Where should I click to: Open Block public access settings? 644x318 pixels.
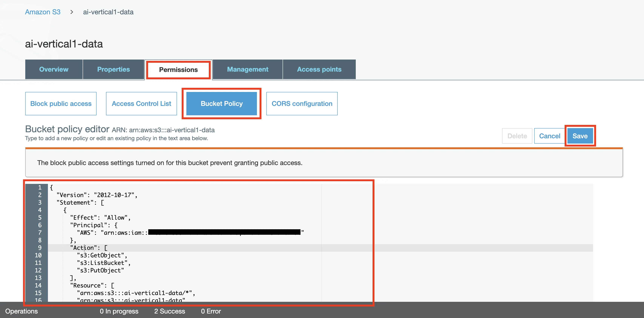61,104
